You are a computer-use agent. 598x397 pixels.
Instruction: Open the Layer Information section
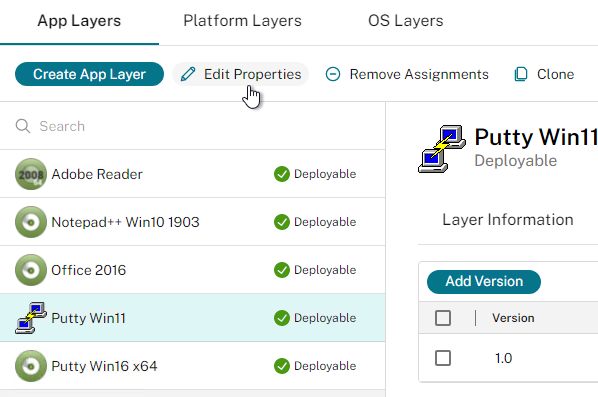[508, 220]
